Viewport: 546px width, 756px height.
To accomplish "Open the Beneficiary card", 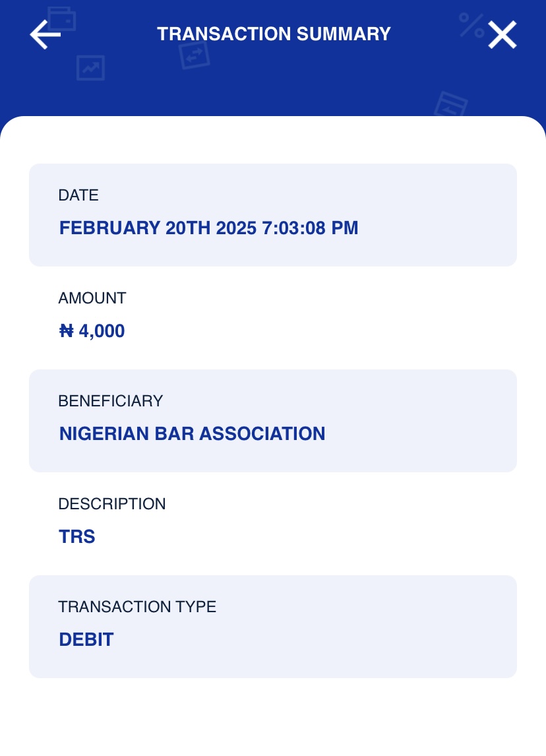I will [x=273, y=421].
